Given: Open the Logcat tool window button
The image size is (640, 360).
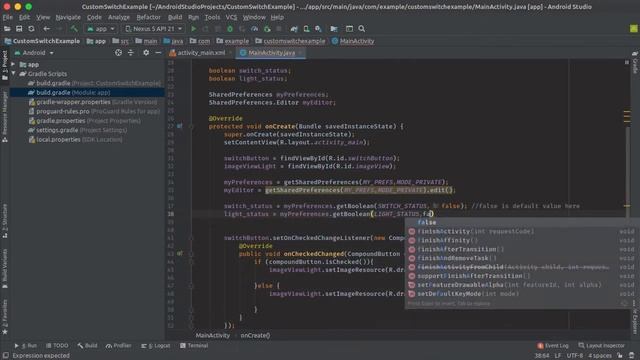Looking at the screenshot, I should point(156,346).
